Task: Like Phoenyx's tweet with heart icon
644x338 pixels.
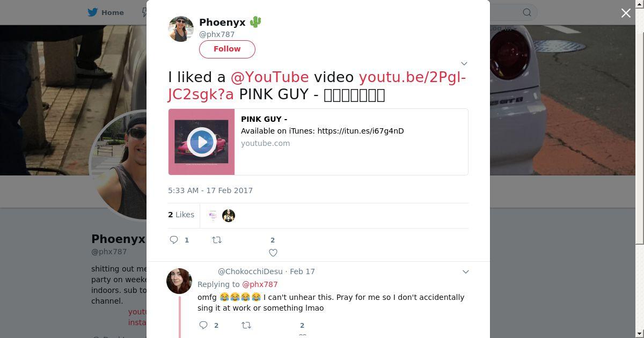Action: 273,252
